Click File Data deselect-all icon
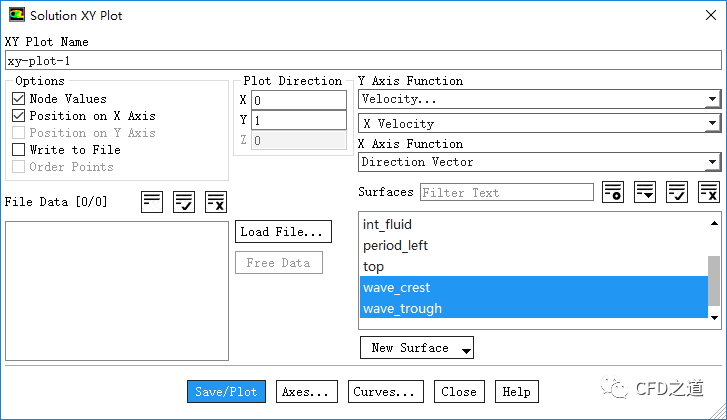The image size is (727, 420). (x=216, y=201)
